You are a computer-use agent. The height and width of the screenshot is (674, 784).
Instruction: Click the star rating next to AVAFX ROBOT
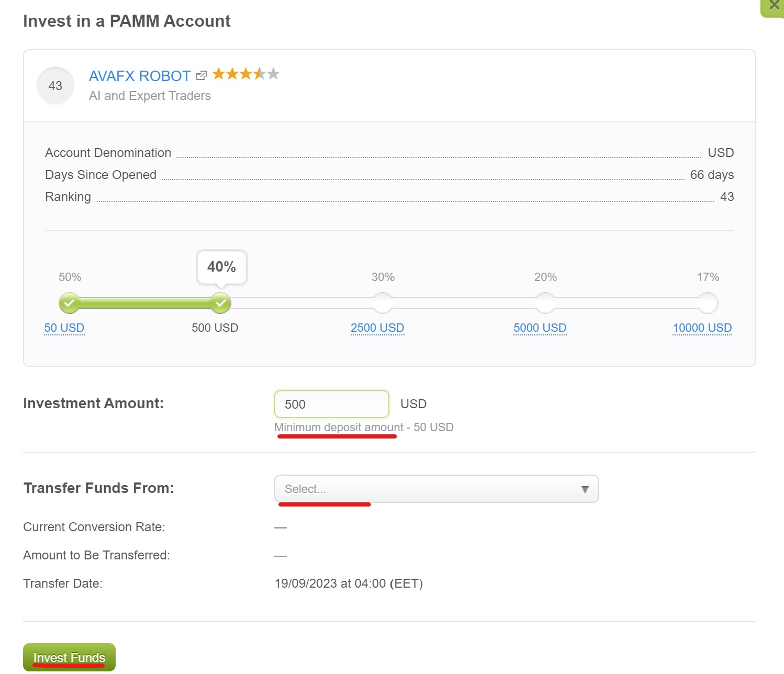point(245,74)
